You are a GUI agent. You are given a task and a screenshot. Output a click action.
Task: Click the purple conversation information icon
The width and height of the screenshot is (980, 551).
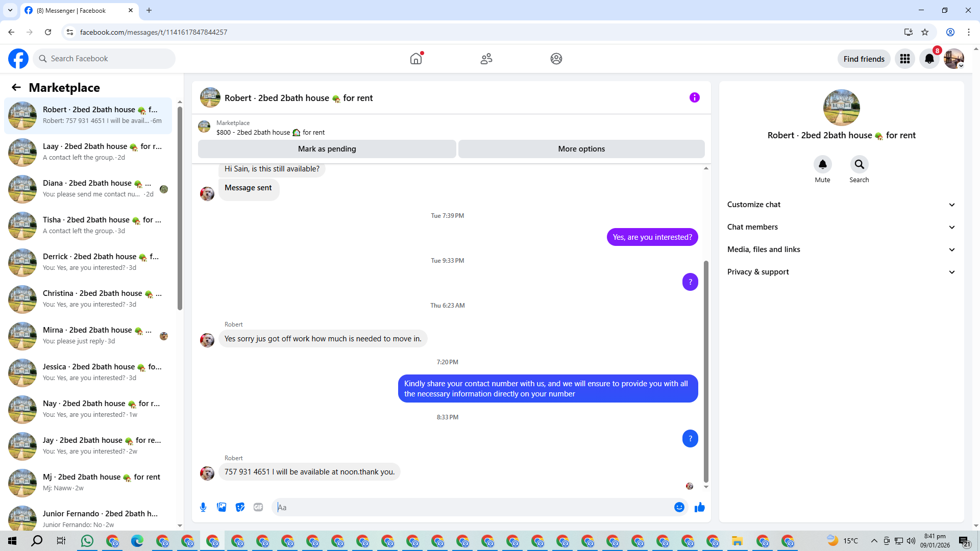click(694, 97)
